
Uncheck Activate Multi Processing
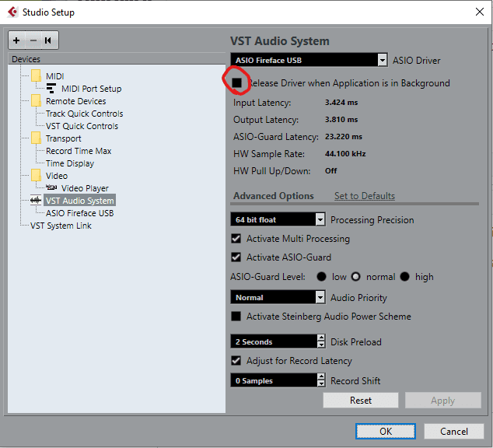coord(236,239)
